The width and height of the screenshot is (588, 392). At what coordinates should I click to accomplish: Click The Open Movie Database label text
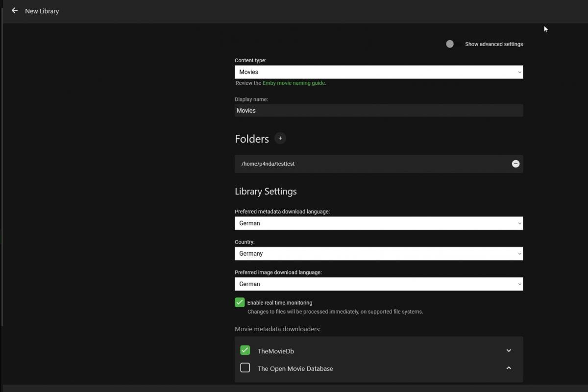(295, 368)
